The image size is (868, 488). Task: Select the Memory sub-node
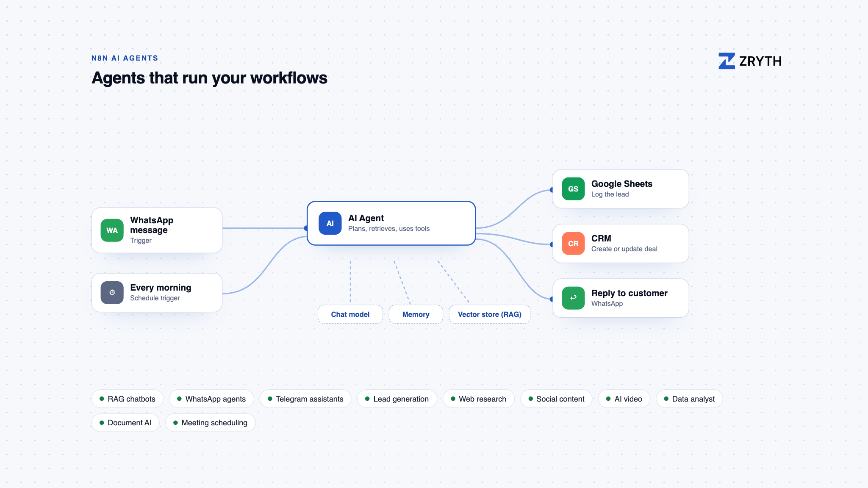416,314
